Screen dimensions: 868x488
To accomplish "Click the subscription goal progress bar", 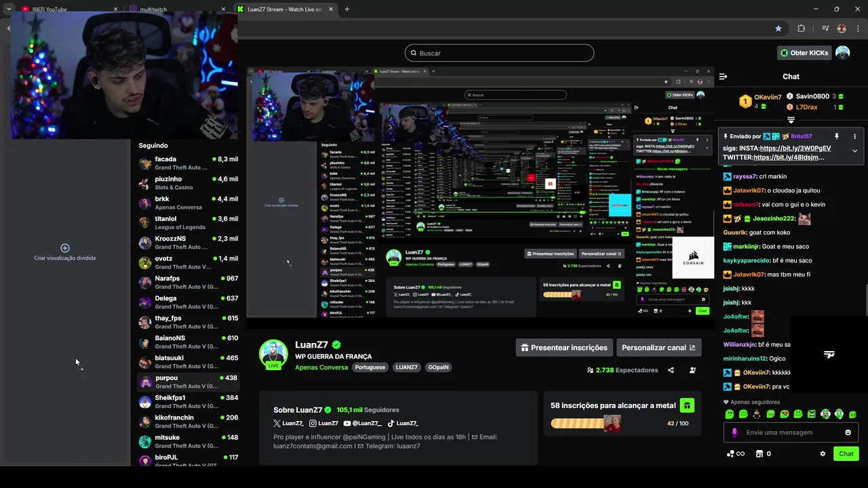I will pos(586,424).
